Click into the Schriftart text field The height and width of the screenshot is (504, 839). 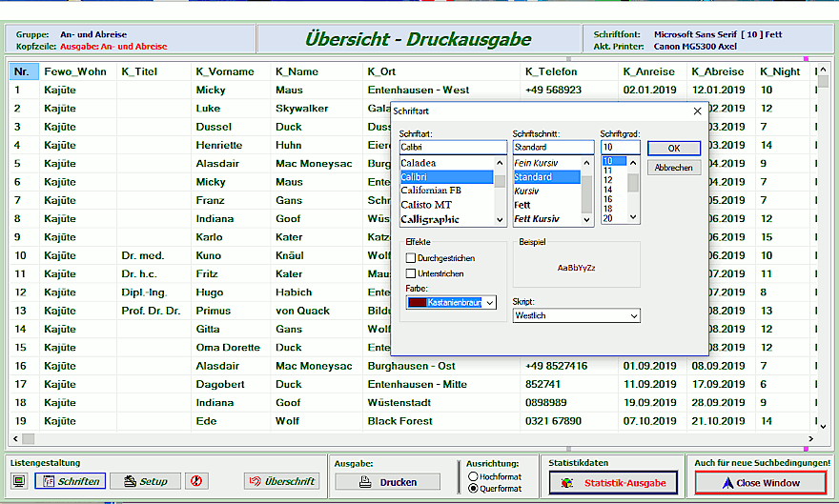click(453, 148)
